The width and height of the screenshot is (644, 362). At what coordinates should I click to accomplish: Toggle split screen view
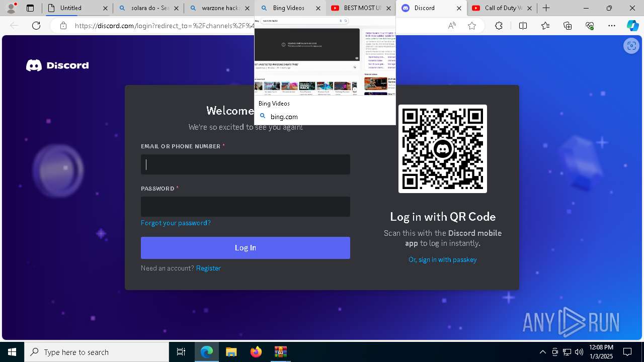tap(523, 26)
